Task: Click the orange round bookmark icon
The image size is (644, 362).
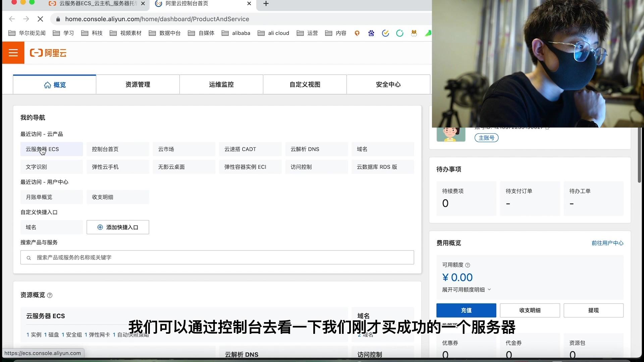Action: click(357, 33)
